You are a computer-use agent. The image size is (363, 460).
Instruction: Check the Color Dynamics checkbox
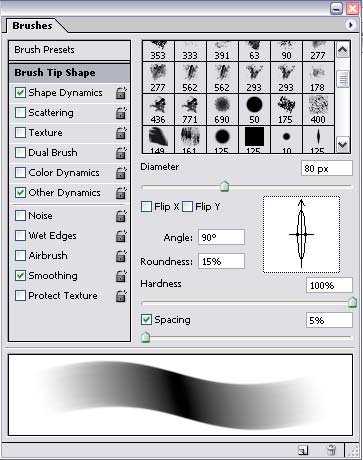point(20,173)
